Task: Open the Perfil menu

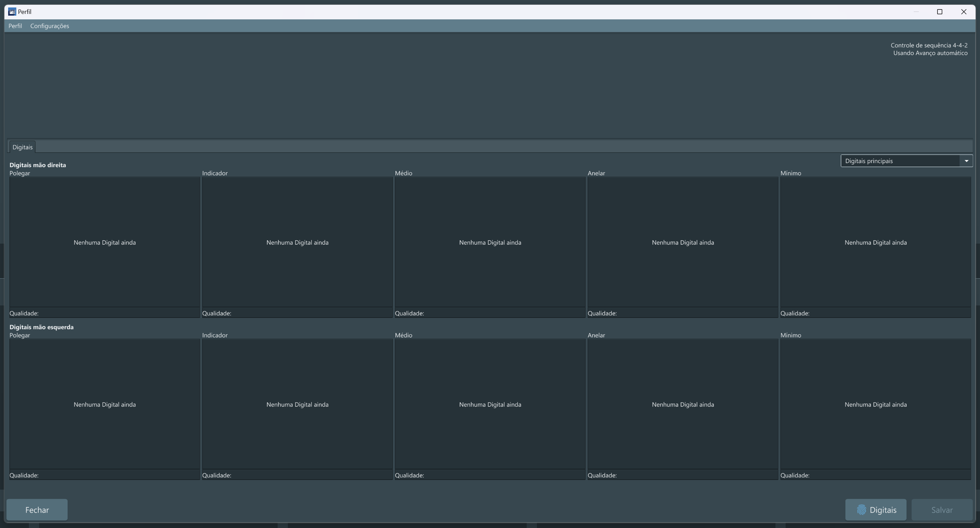Action: 15,26
